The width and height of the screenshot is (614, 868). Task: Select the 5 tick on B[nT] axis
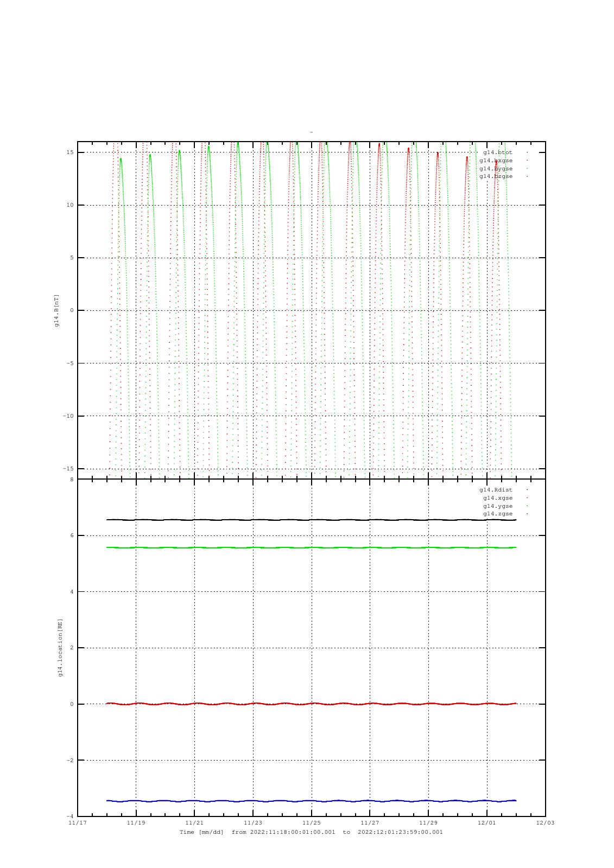[x=72, y=258]
